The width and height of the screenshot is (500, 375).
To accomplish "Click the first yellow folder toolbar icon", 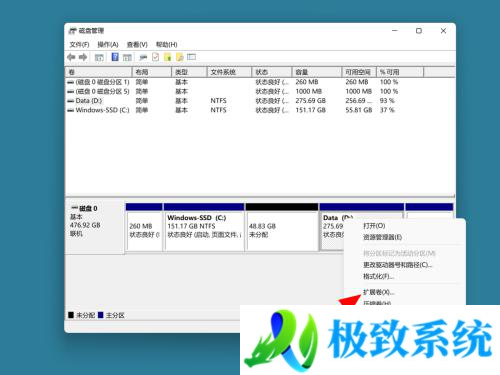I will click(168, 57).
